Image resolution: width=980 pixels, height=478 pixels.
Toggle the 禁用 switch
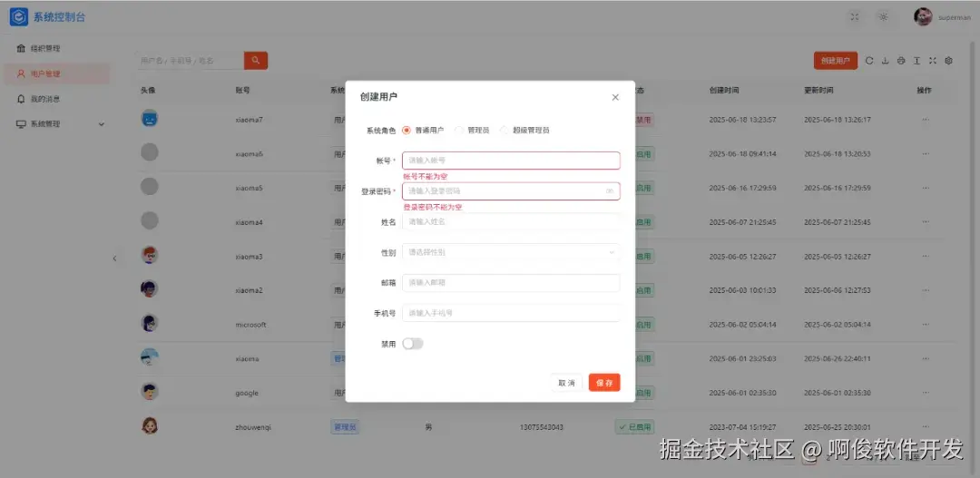coord(413,344)
